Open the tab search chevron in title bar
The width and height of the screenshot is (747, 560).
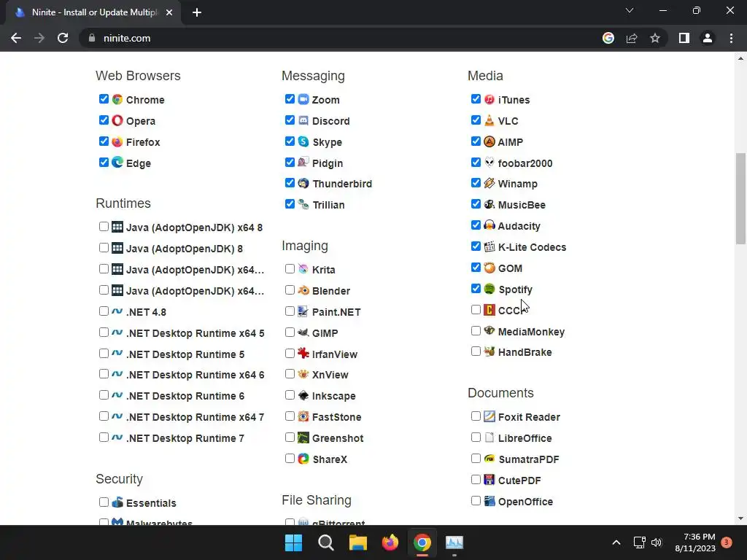click(x=630, y=10)
